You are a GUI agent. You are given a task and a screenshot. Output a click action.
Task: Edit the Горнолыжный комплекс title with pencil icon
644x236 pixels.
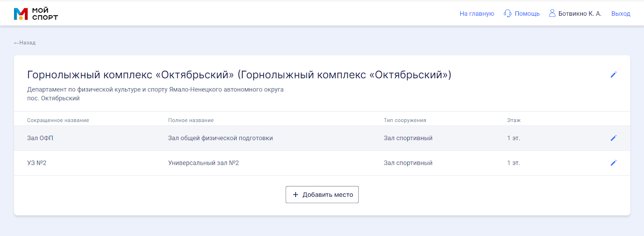tap(613, 75)
